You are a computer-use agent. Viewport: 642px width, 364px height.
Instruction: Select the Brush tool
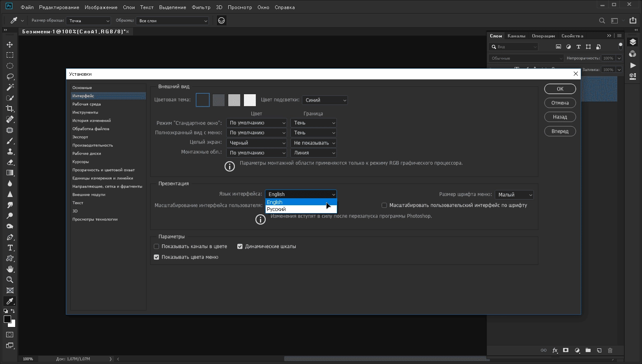pos(10,141)
